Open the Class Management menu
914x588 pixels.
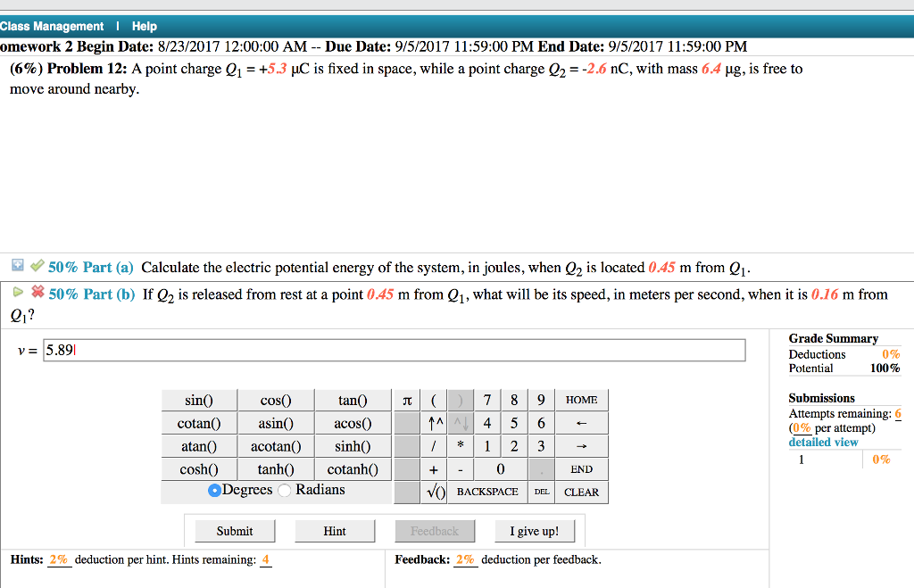tap(52, 26)
